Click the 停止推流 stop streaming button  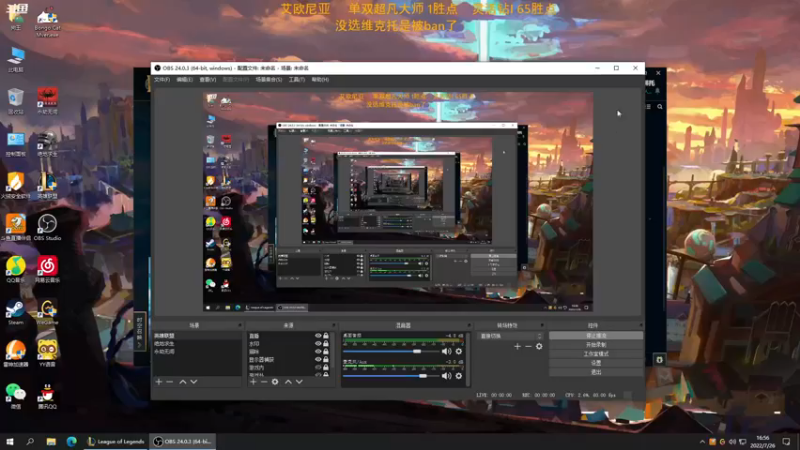(596, 336)
